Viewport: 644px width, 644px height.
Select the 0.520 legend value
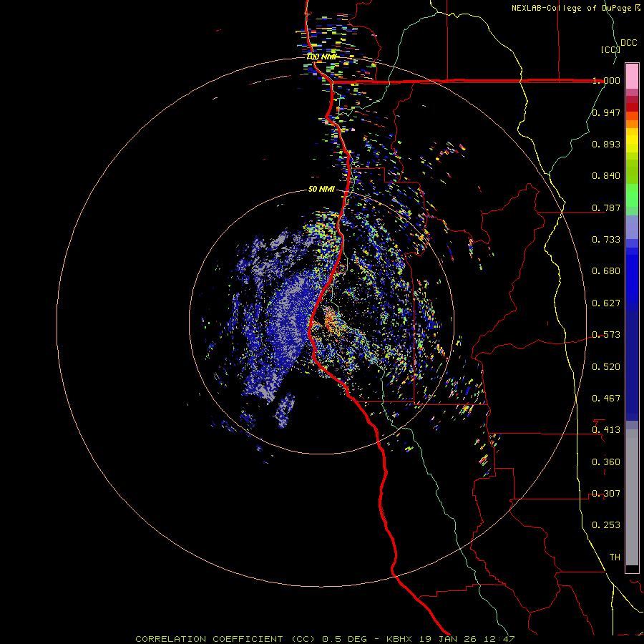tap(606, 367)
